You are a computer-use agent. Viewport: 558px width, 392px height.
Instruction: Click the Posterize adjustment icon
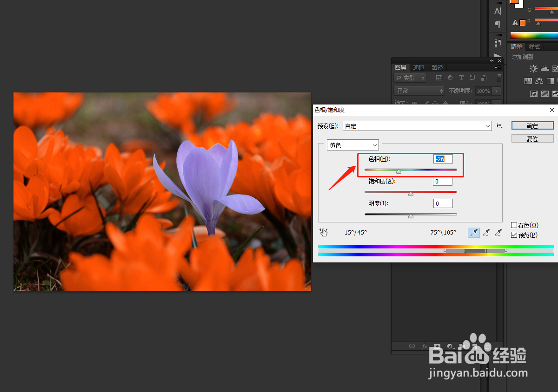point(545,94)
